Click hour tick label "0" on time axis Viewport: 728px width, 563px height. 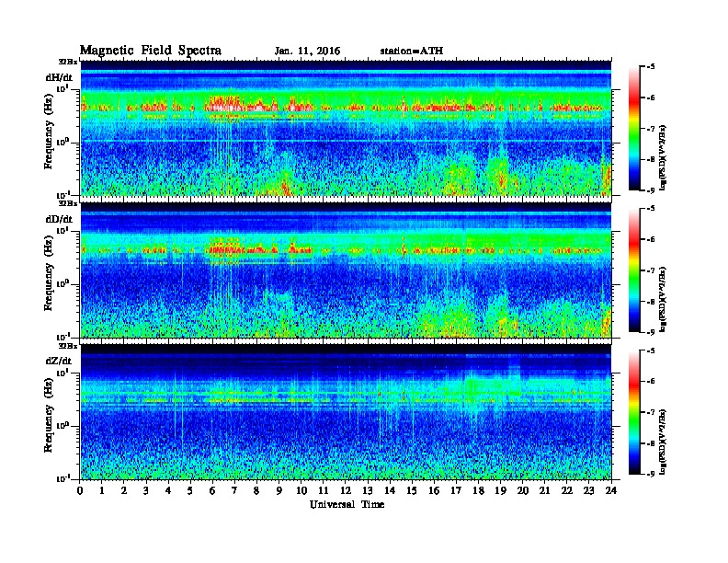click(x=80, y=491)
